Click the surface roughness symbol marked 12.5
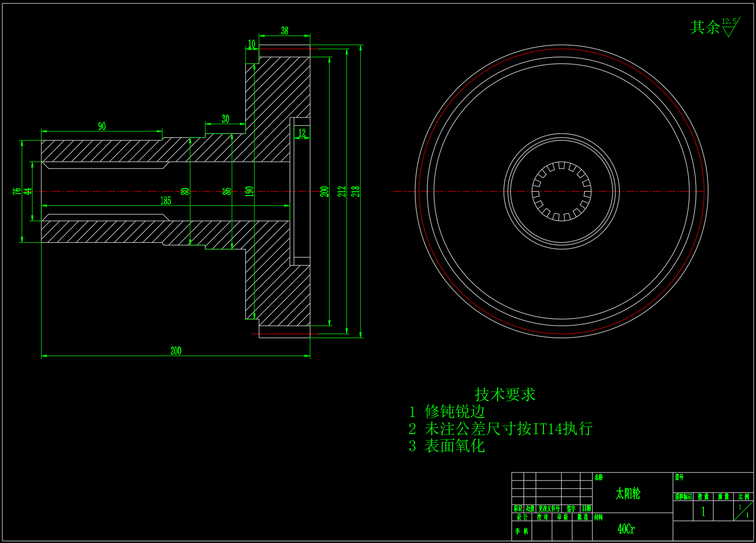 tap(730, 28)
